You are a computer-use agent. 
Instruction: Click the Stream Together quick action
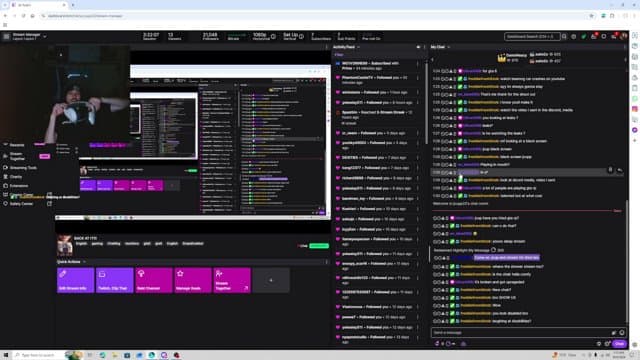(232, 280)
